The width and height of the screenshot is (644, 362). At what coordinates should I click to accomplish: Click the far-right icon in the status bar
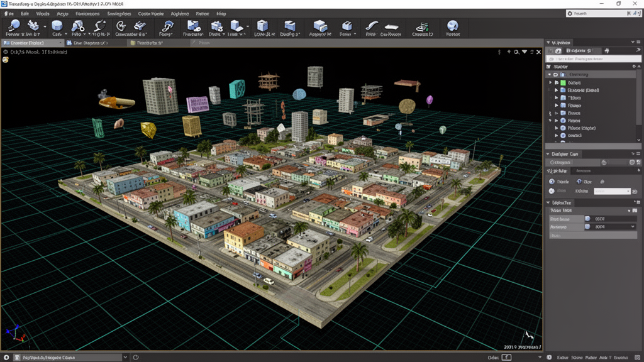(638, 358)
